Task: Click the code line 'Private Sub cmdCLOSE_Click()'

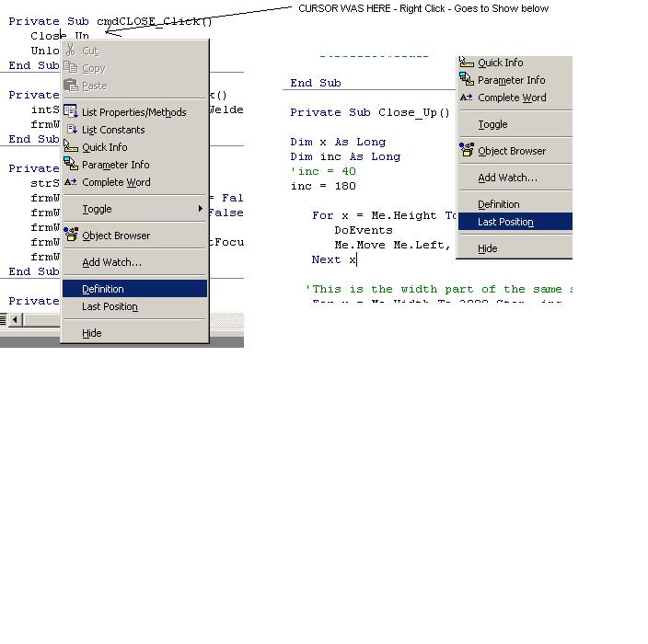Action: tap(110, 21)
